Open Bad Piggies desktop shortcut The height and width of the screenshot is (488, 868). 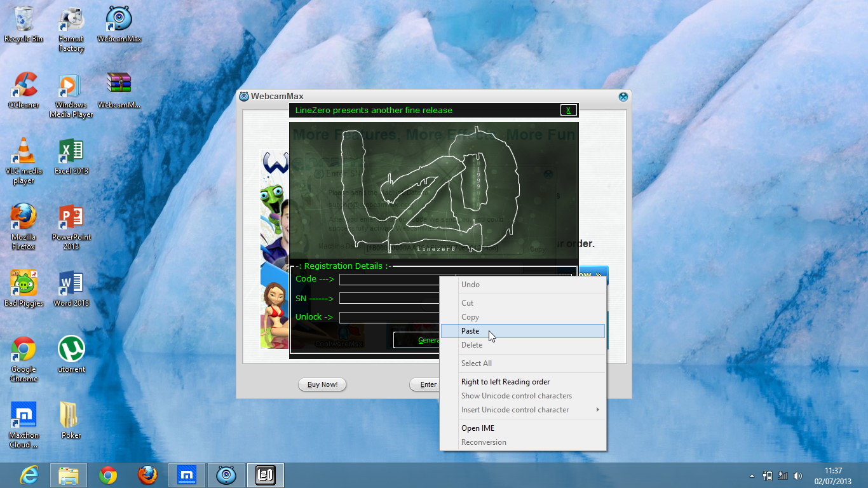tap(24, 288)
